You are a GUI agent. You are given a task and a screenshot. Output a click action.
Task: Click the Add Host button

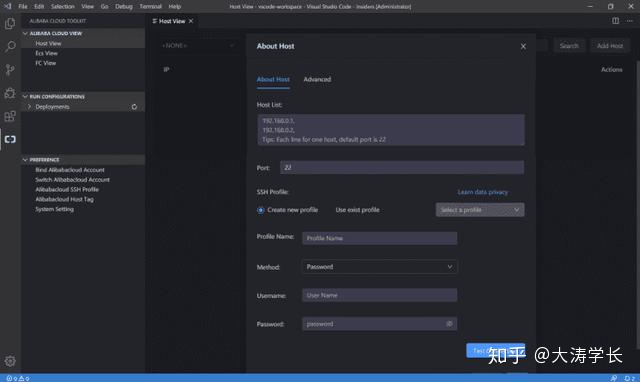(x=610, y=46)
